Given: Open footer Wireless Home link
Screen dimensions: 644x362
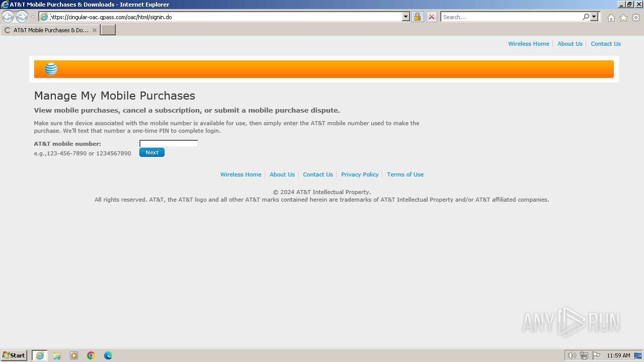Looking at the screenshot, I should click(x=240, y=174).
